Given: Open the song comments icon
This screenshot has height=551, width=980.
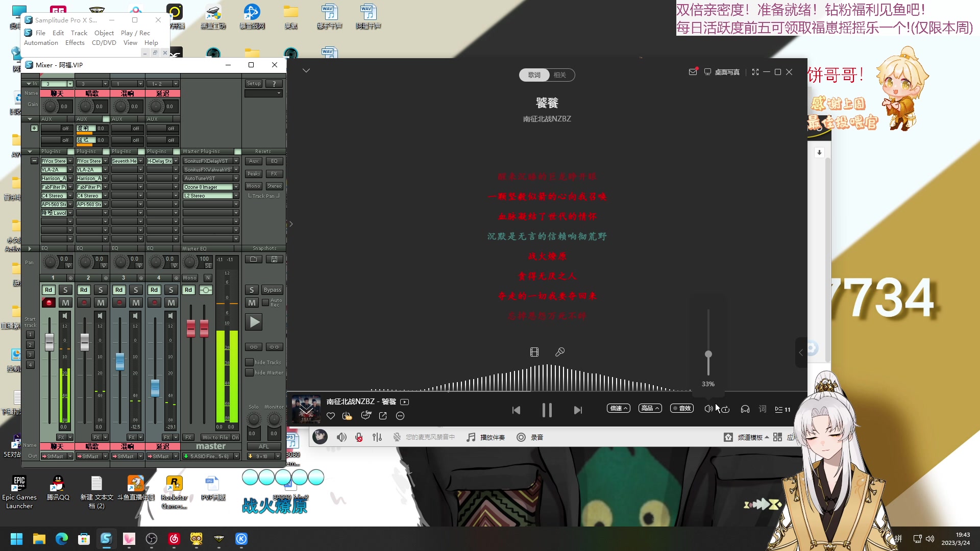Looking at the screenshot, I should 365,415.
